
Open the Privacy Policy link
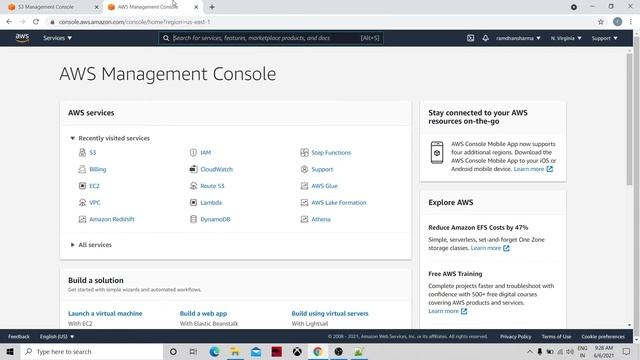[x=516, y=337]
